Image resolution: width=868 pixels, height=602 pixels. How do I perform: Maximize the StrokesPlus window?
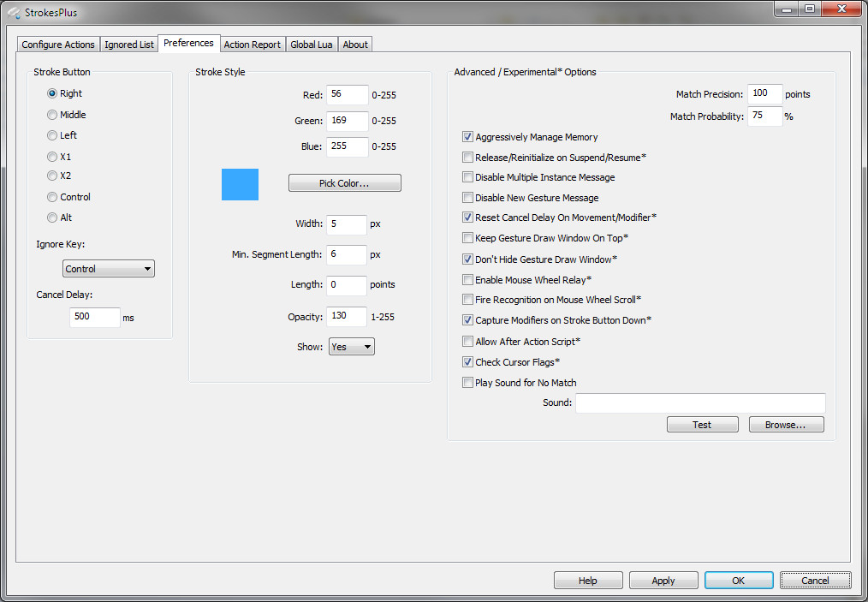(x=809, y=9)
